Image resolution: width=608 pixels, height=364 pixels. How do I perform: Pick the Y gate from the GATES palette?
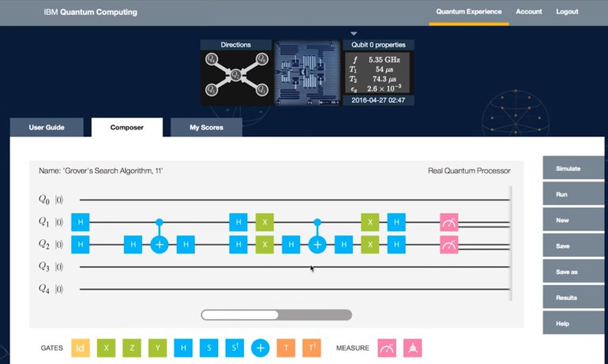point(157,347)
